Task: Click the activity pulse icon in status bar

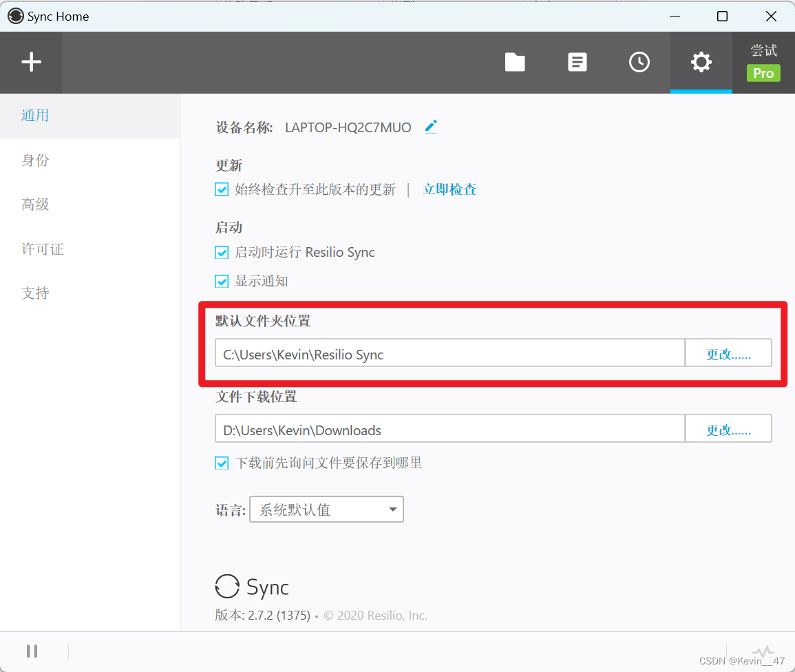Action: pyautogui.click(x=763, y=651)
